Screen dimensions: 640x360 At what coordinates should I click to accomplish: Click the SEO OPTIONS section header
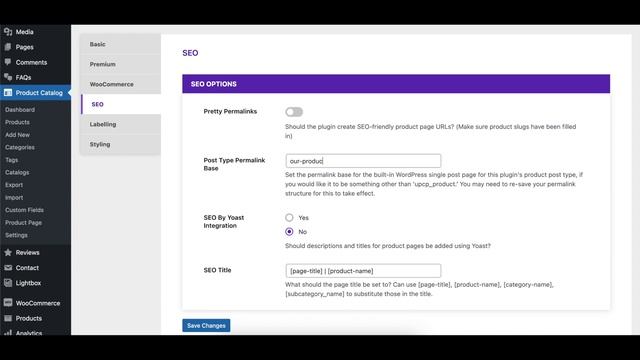[x=396, y=84]
